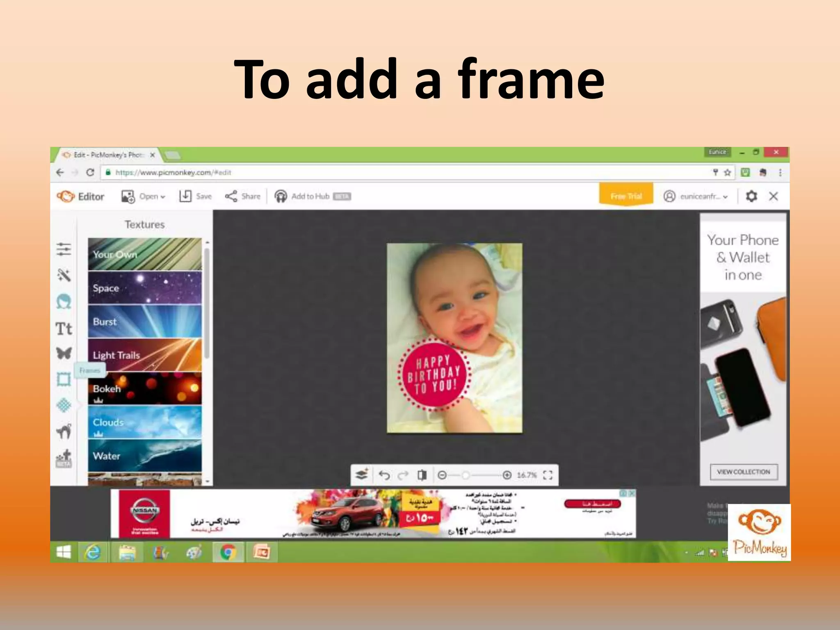Open File Explorer from taskbar
This screenshot has width=840, height=630.
pyautogui.click(x=127, y=552)
